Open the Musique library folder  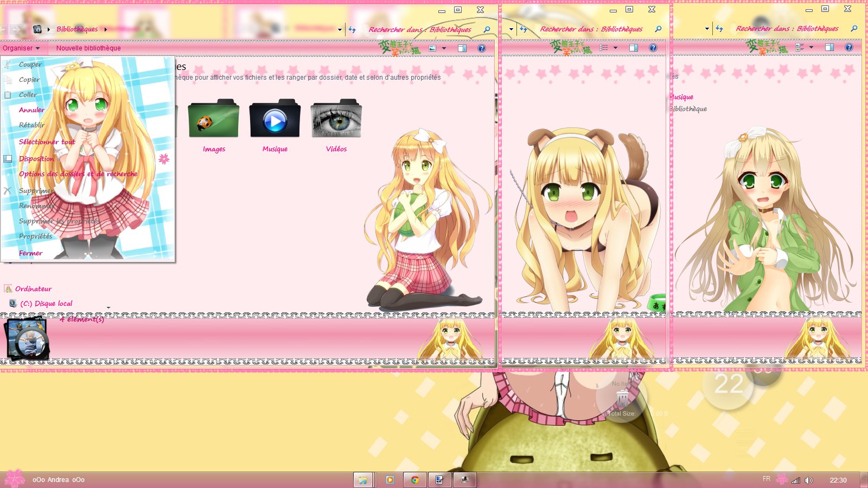pos(275,126)
